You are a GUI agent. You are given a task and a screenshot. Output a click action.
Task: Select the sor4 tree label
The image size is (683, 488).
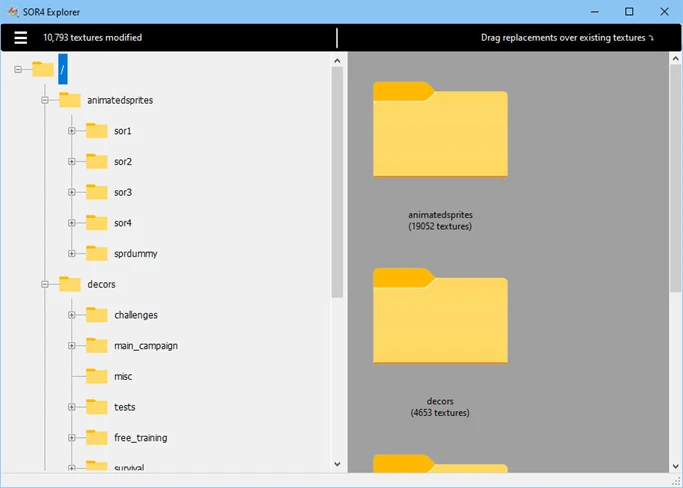click(x=123, y=223)
